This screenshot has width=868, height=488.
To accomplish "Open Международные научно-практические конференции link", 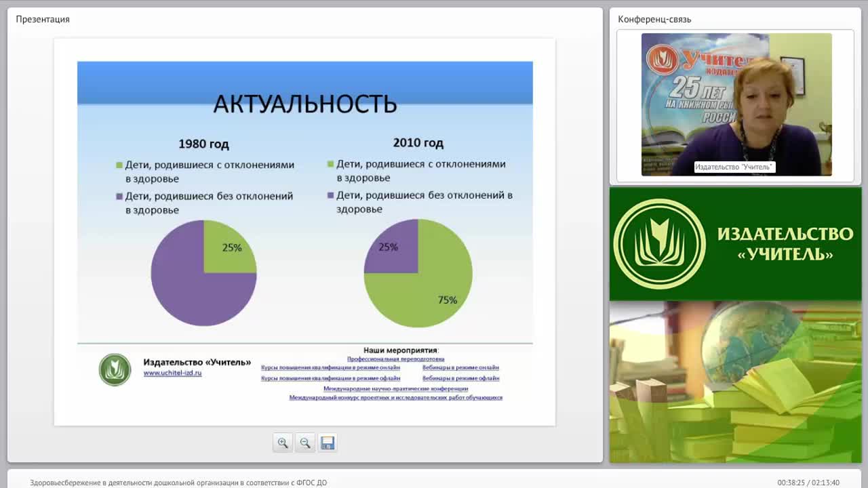I will [395, 389].
